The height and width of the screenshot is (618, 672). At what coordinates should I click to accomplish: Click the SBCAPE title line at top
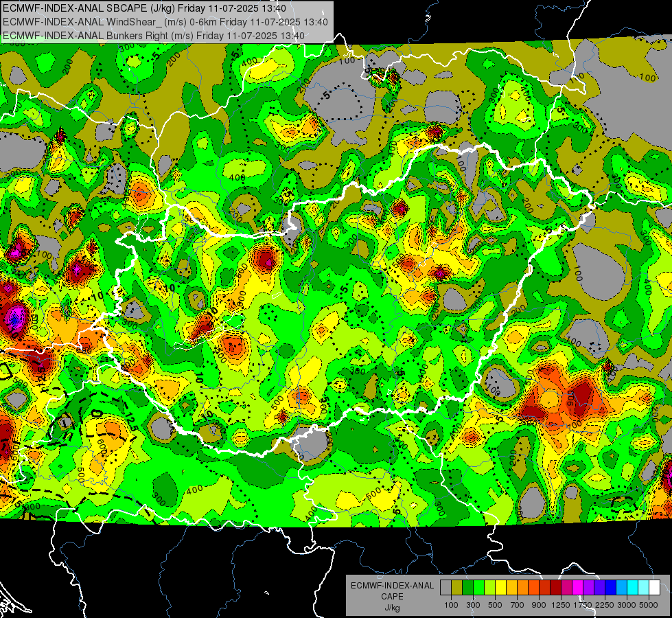tap(144, 8)
